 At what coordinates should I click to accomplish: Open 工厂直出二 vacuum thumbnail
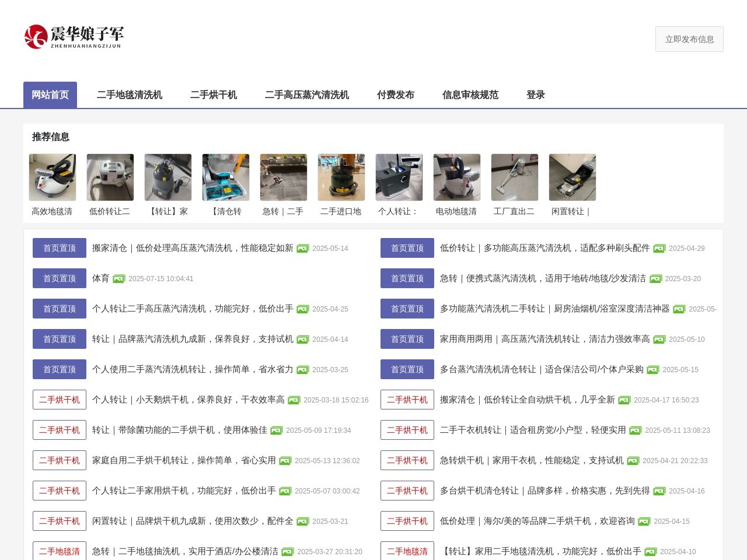[x=515, y=177]
